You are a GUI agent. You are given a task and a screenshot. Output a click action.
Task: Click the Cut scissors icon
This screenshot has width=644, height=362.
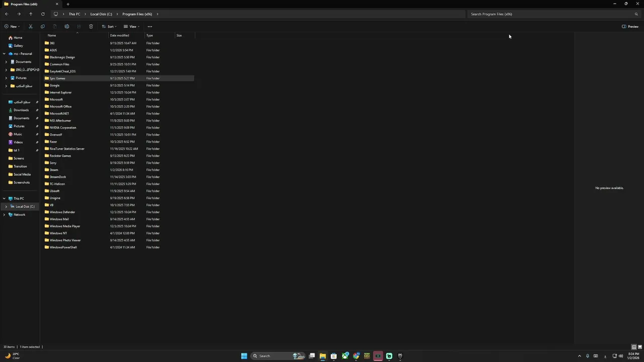tap(31, 27)
